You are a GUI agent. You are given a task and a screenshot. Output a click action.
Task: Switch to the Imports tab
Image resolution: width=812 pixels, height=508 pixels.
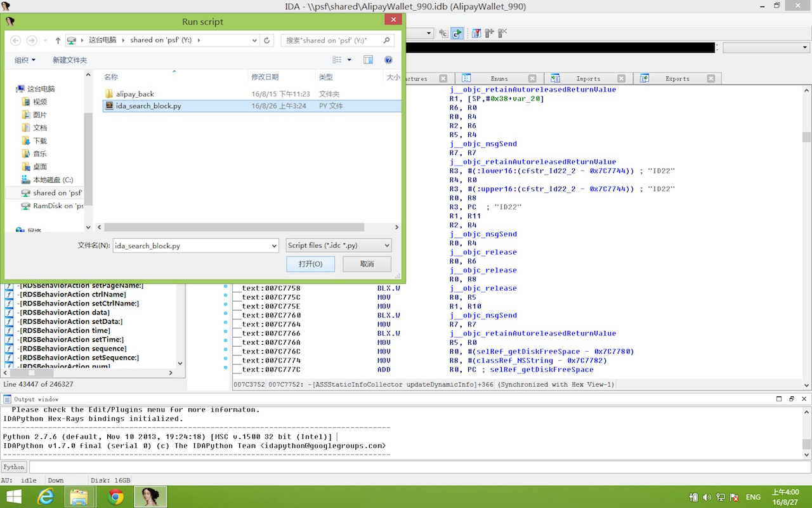click(x=588, y=79)
